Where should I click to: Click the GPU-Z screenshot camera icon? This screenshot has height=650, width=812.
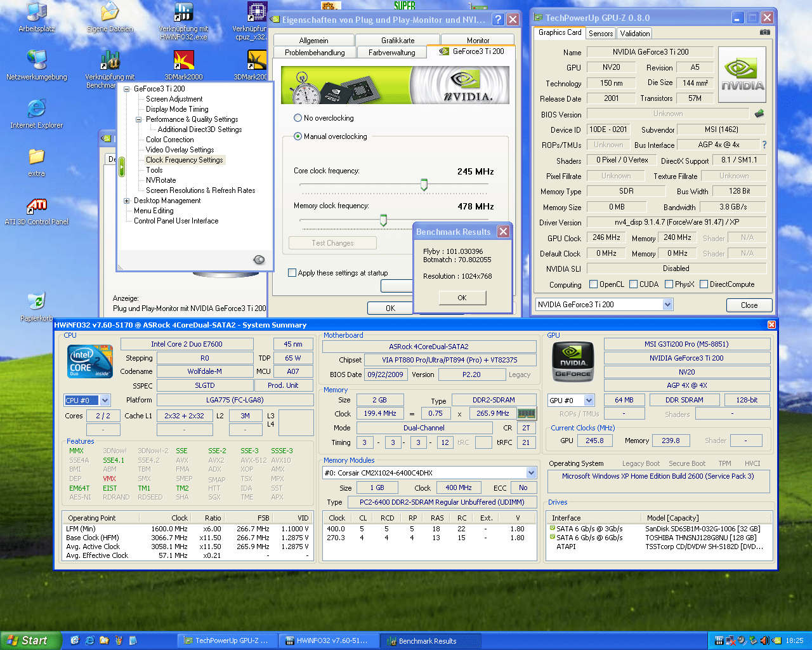[x=765, y=32]
